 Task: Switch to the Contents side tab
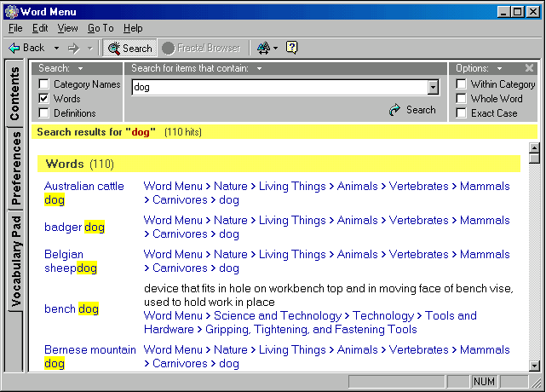pos(14,94)
